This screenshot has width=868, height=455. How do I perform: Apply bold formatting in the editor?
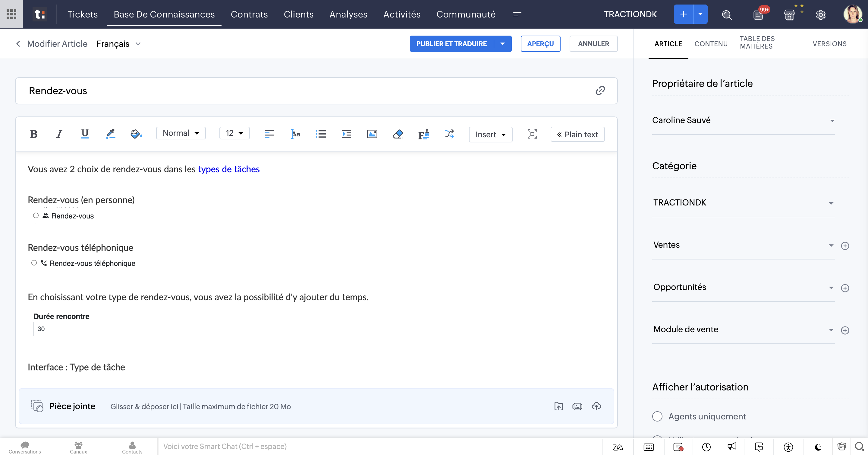click(x=34, y=134)
